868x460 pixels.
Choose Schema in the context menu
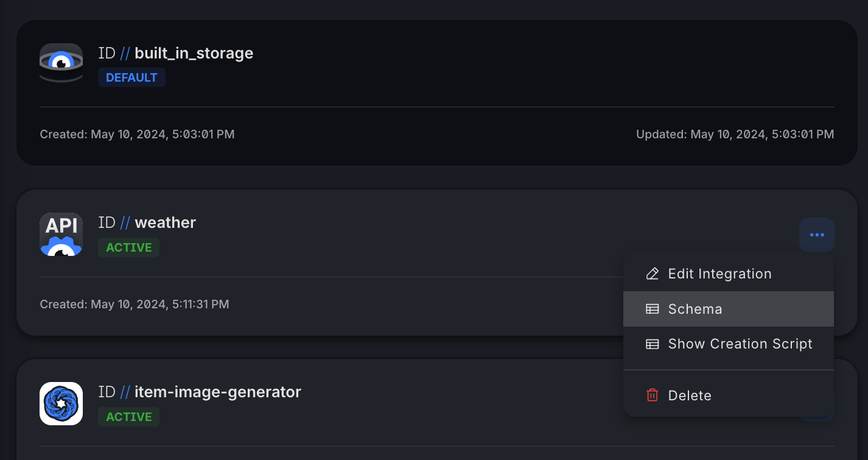(729, 309)
